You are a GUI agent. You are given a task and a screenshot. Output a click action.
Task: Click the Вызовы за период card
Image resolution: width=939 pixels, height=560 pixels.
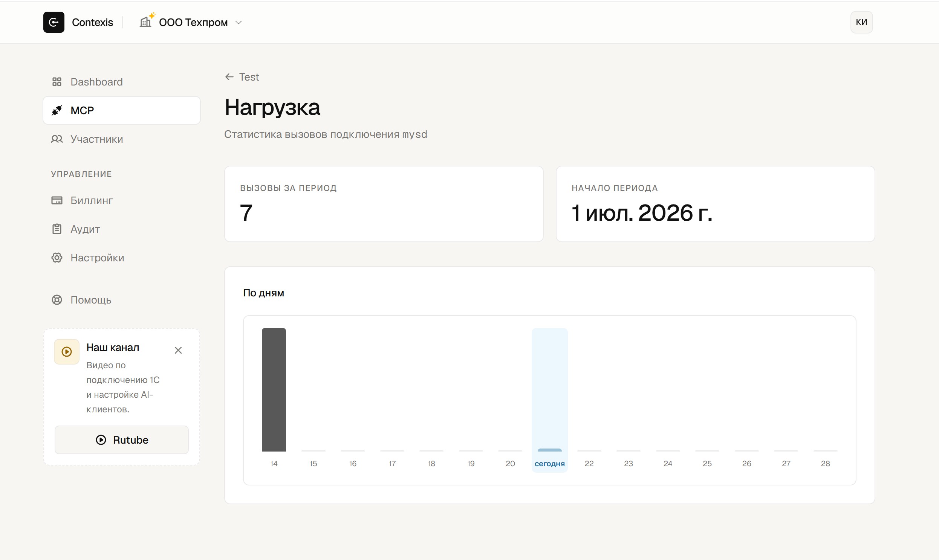(x=384, y=204)
